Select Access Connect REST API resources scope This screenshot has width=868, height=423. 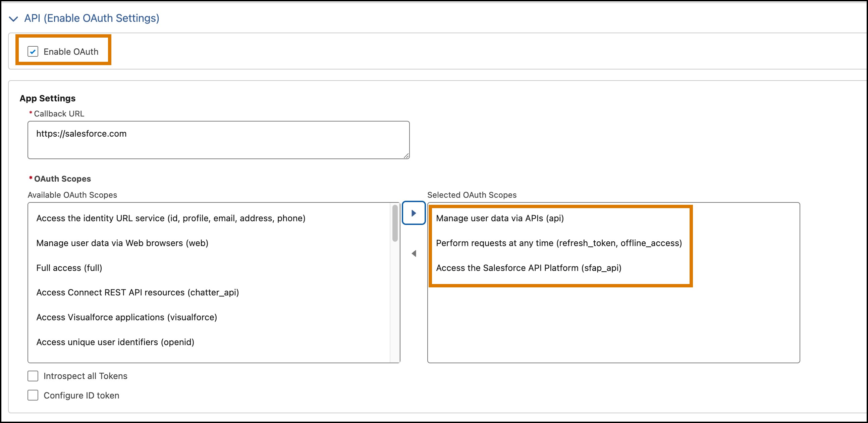[x=138, y=292]
